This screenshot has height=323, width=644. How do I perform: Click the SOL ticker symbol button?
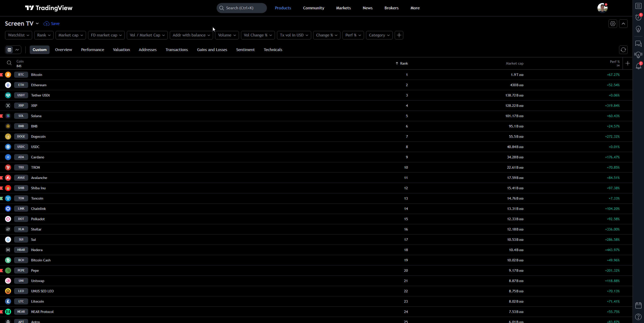(x=21, y=116)
